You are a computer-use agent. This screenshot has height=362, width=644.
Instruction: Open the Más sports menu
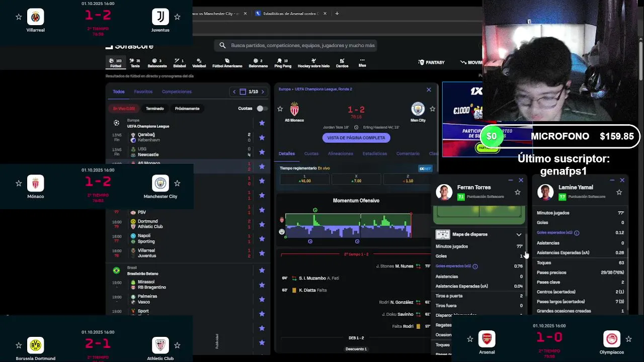point(362,63)
